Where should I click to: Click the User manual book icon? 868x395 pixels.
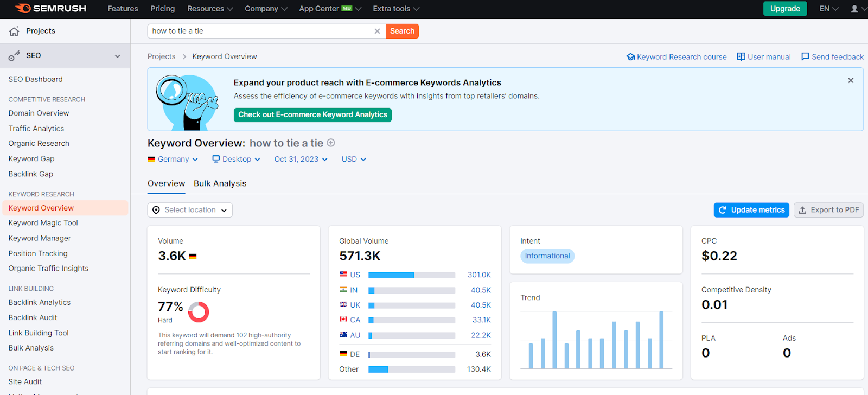click(741, 56)
